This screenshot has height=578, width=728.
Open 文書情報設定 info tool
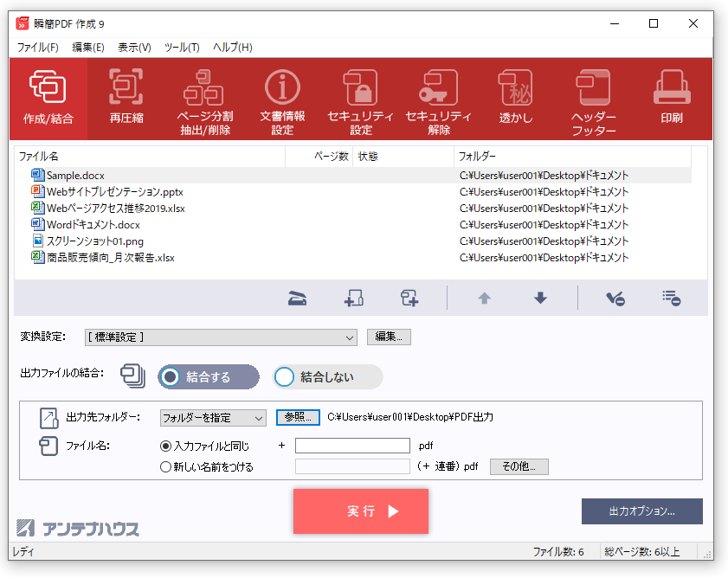tap(282, 99)
